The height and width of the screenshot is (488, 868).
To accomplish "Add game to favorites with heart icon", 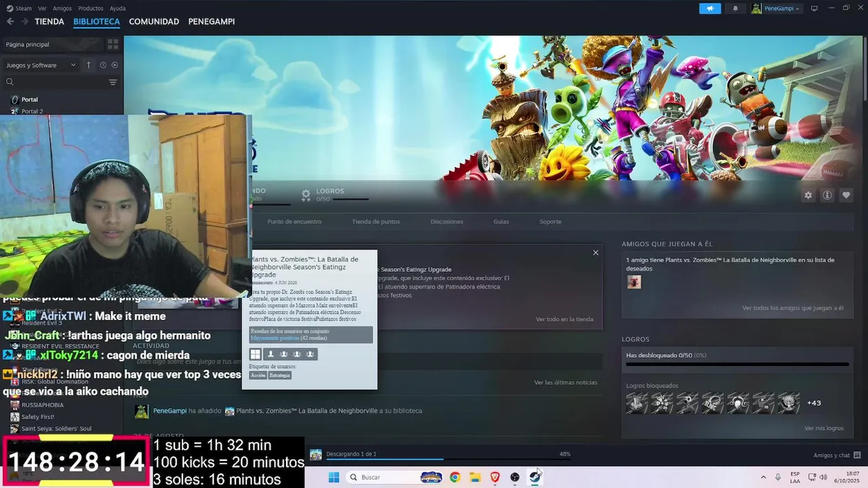I will (x=846, y=195).
